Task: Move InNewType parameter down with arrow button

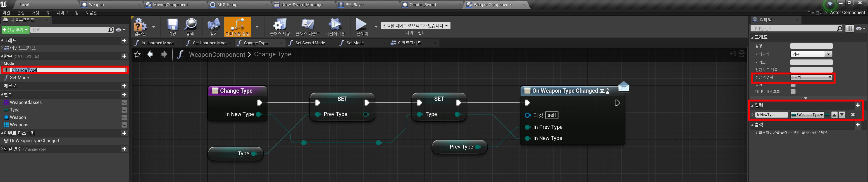Action: coord(842,115)
